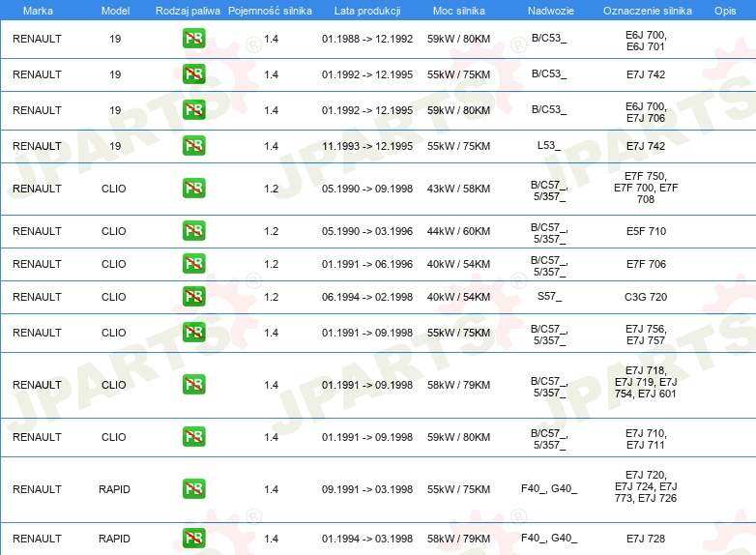
Task: Select date range 09.1991 -> 03.1998
Action: click(367, 489)
